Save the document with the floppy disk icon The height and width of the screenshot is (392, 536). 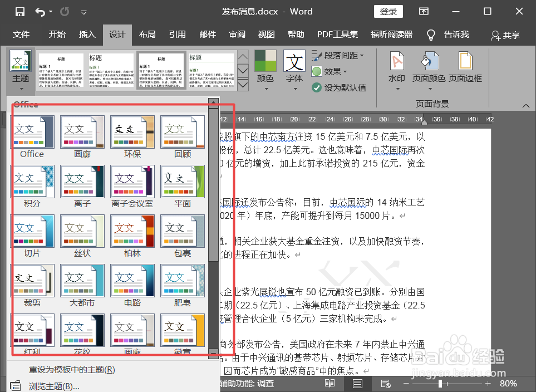point(20,12)
